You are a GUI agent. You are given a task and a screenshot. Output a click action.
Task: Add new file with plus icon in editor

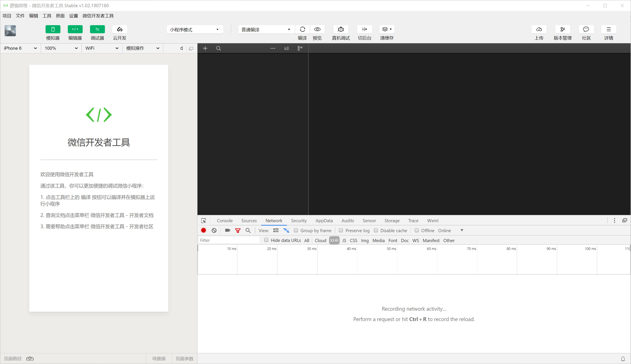click(205, 48)
